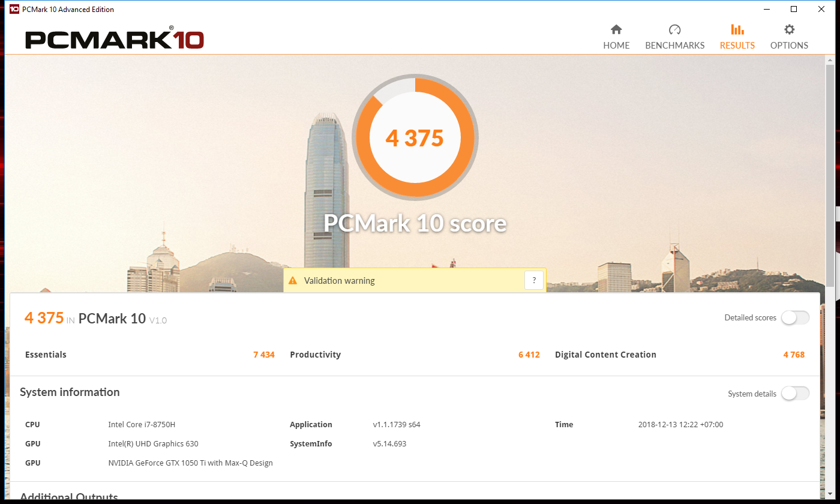840x504 pixels.
Task: Maximize the PCMark 10 window
Action: click(x=794, y=9)
